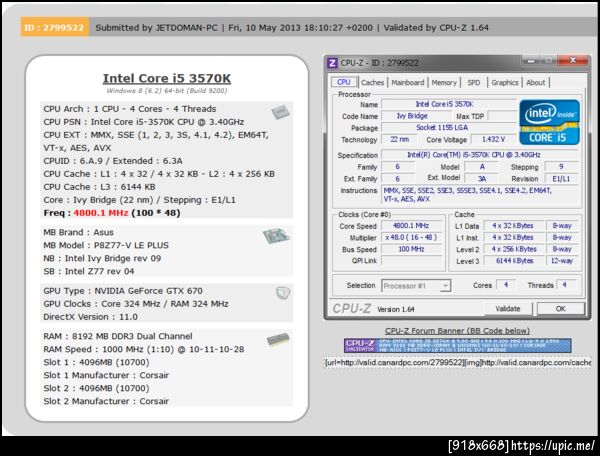Click the Level 3 6144 KBytes value
The height and width of the screenshot is (456, 600).
(x=514, y=261)
